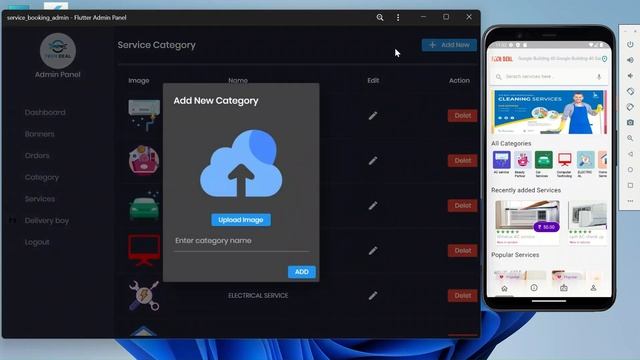Edit the computer category row
This screenshot has height=360, width=640.
coord(373,251)
